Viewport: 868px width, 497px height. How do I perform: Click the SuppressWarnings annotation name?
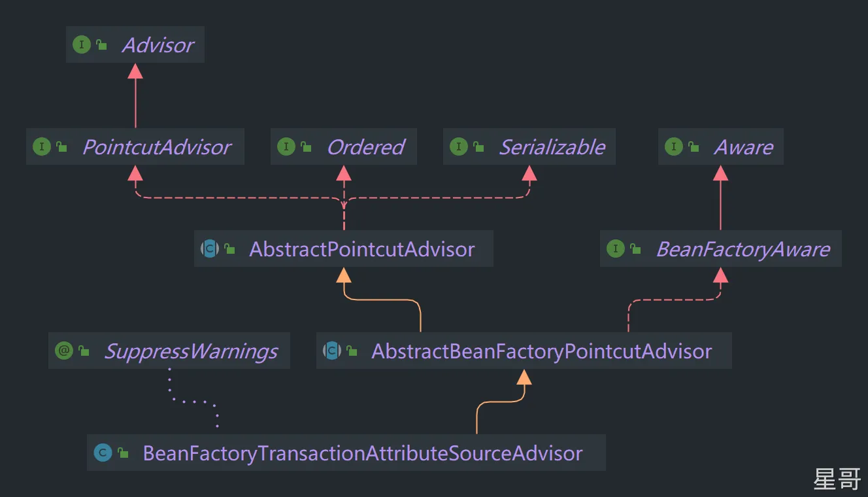pyautogui.click(x=191, y=351)
